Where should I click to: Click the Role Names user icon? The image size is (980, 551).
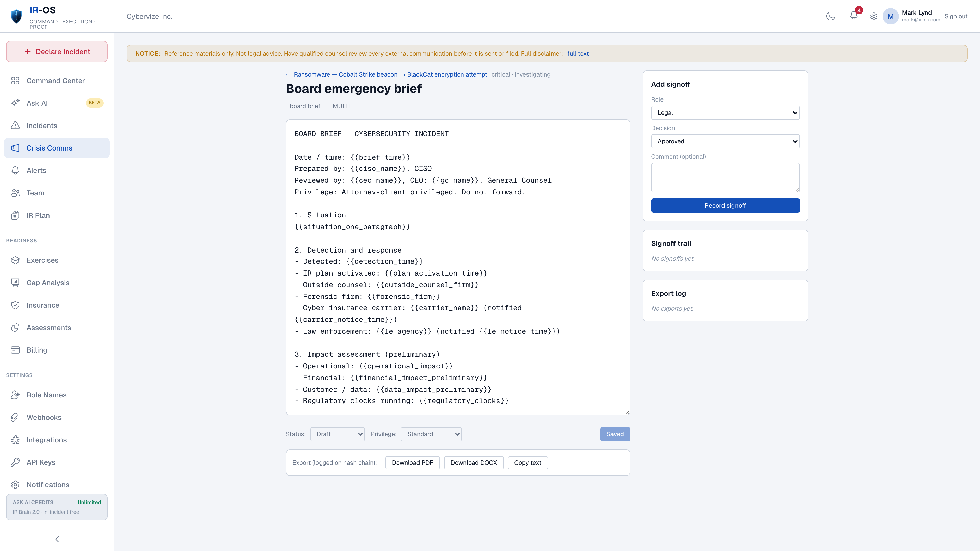tap(15, 395)
